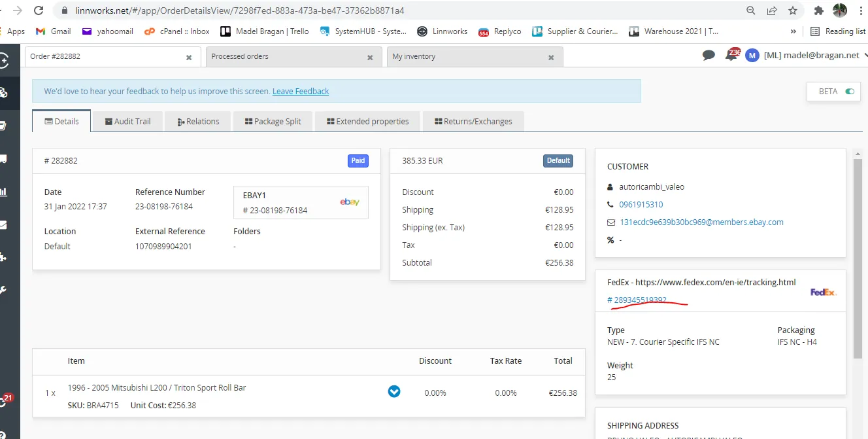Open the Returns/Exchanges tab
The width and height of the screenshot is (868, 439).
473,121
